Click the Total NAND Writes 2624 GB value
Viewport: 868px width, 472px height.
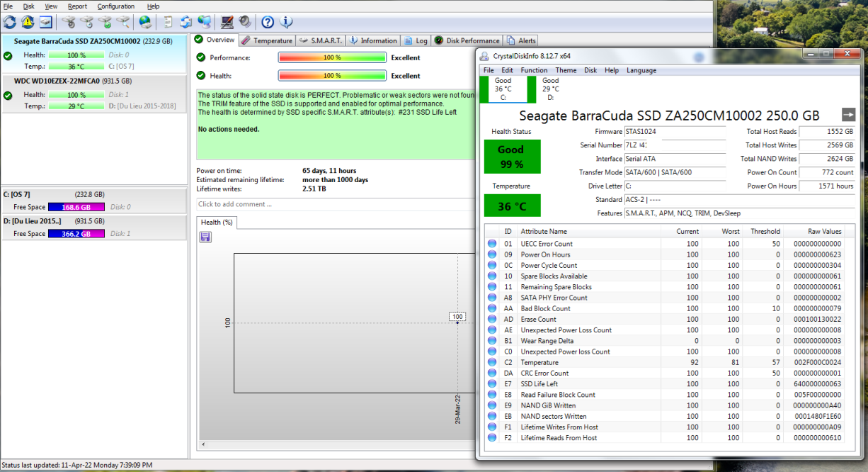point(827,159)
